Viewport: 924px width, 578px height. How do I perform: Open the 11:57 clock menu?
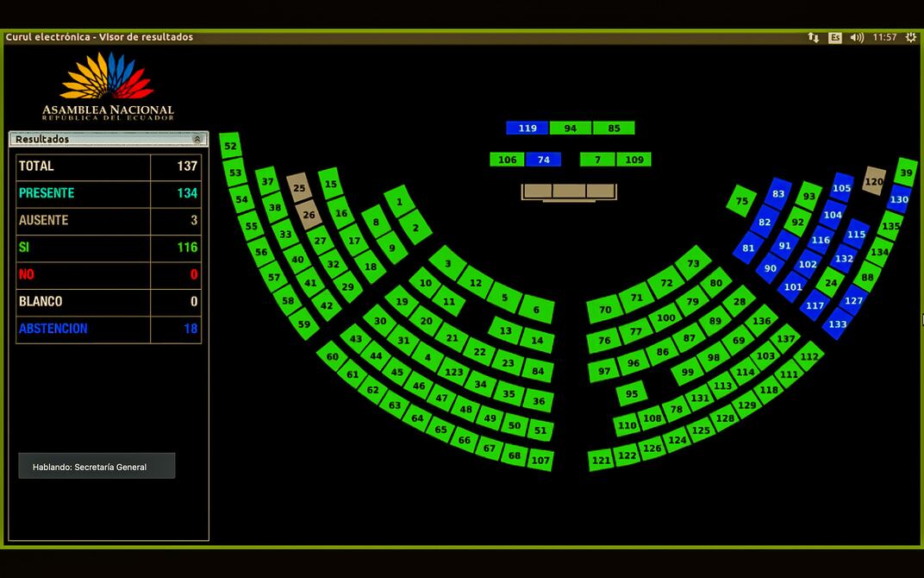[x=884, y=37]
